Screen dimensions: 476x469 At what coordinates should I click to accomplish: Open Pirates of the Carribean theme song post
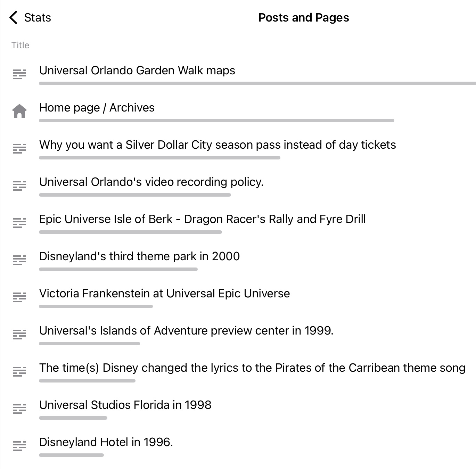[252, 368]
